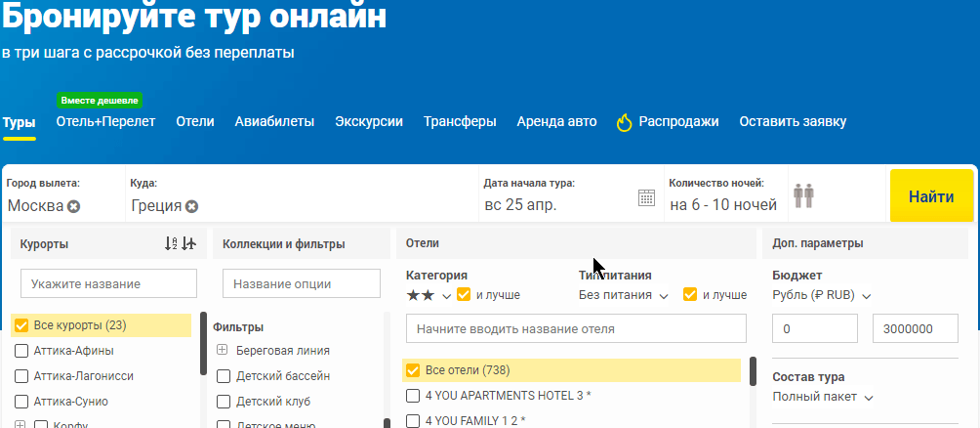The width and height of the screenshot is (980, 428).
Task: Expand the Корфу resort group
Action: point(20,425)
